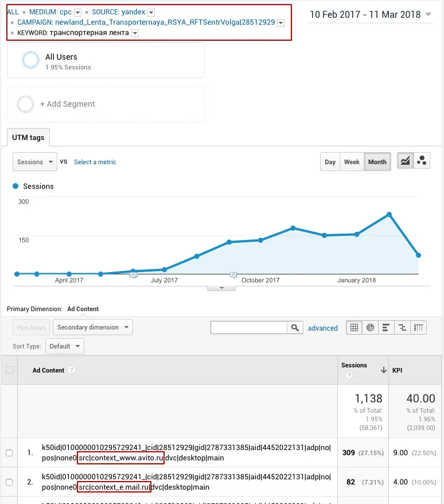The width and height of the screenshot is (444, 504).
Task: Open the Sessions metric dropdown
Action: [x=35, y=162]
